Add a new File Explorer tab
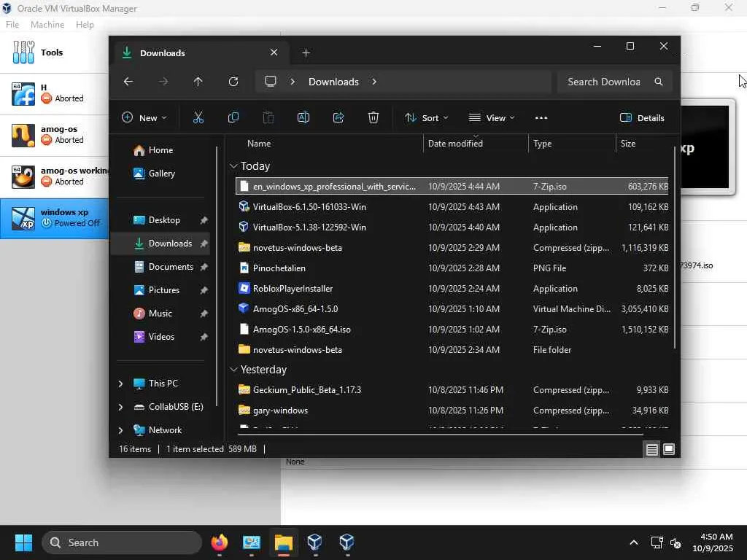Image resolution: width=747 pixels, height=560 pixels. 306,52
